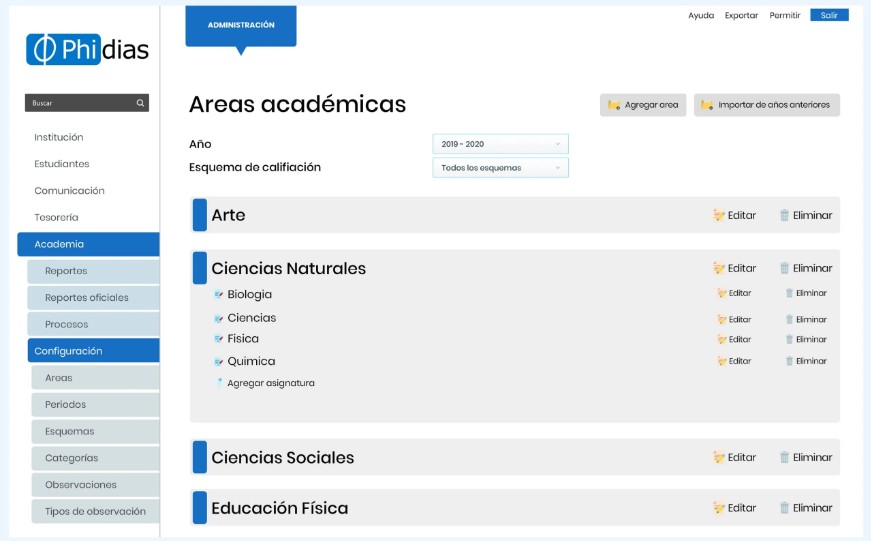Open the Año 2019 - 2020 dropdown

pyautogui.click(x=500, y=144)
